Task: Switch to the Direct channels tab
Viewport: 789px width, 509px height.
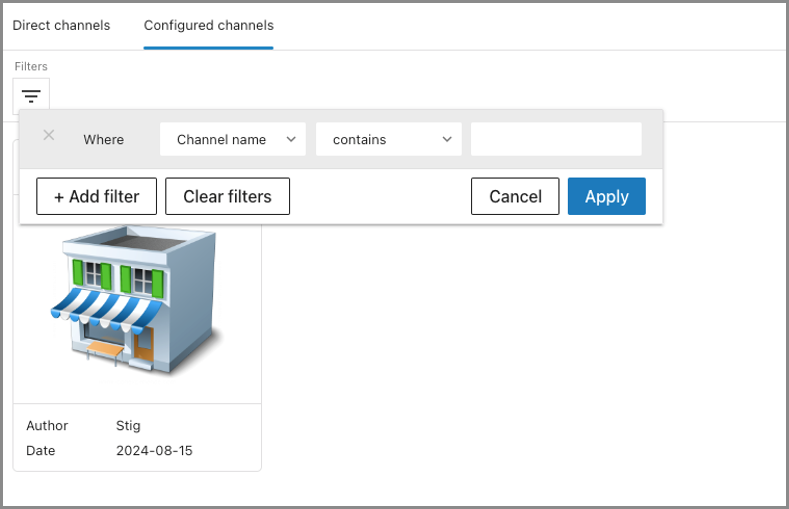Action: [61, 25]
